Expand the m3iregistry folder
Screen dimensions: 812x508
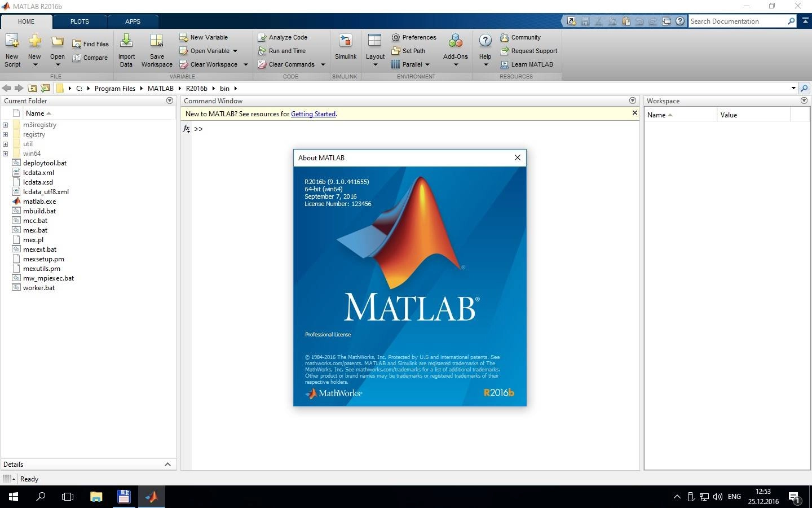click(x=5, y=125)
